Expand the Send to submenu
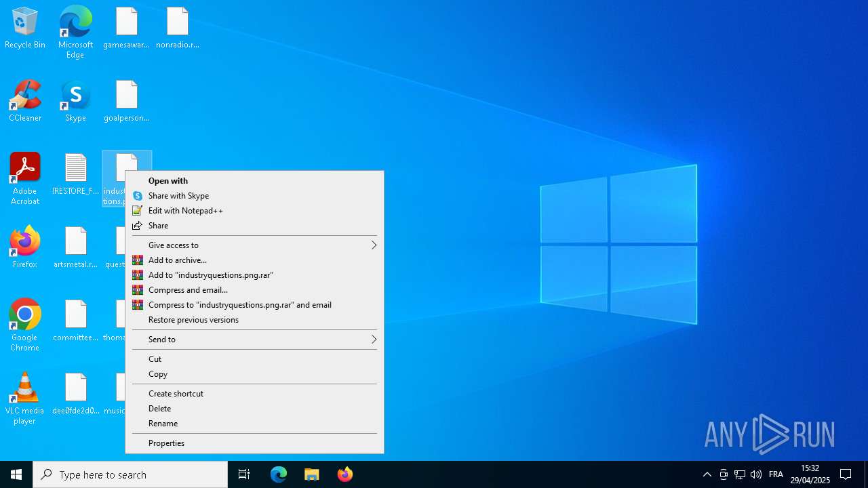 [x=254, y=340]
